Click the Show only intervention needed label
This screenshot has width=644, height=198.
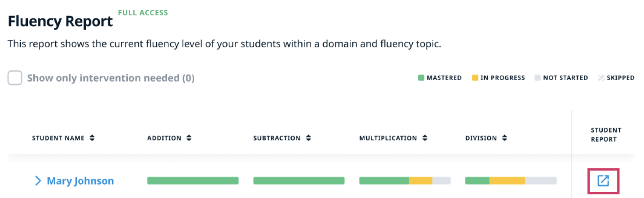[111, 78]
